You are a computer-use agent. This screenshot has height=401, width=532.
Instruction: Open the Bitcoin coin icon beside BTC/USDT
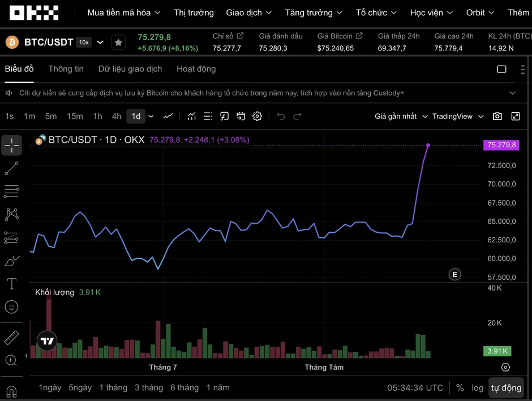(12, 42)
